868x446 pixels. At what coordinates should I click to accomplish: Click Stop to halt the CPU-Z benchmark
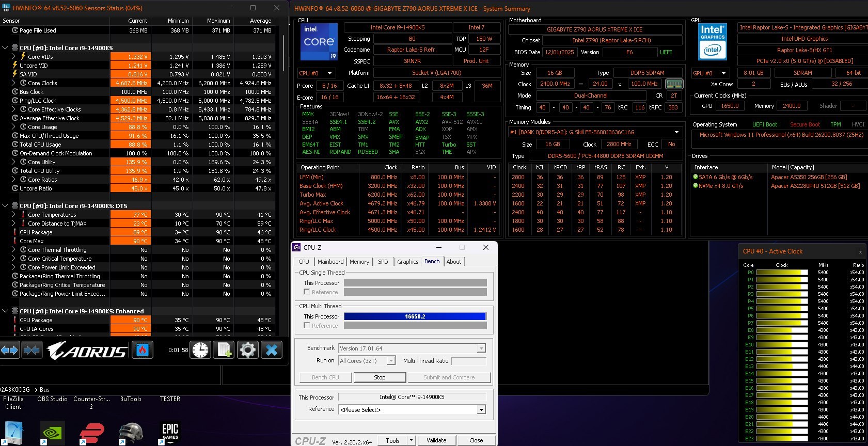tap(380, 377)
